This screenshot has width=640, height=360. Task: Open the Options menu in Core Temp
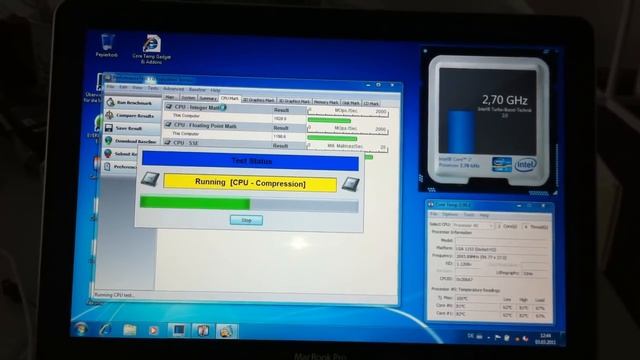tap(450, 214)
